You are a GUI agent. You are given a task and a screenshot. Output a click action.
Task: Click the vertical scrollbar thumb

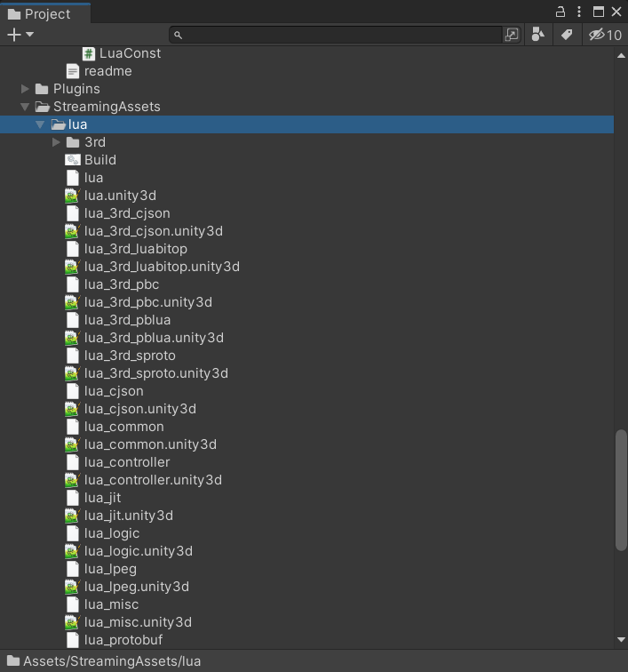[621, 490]
